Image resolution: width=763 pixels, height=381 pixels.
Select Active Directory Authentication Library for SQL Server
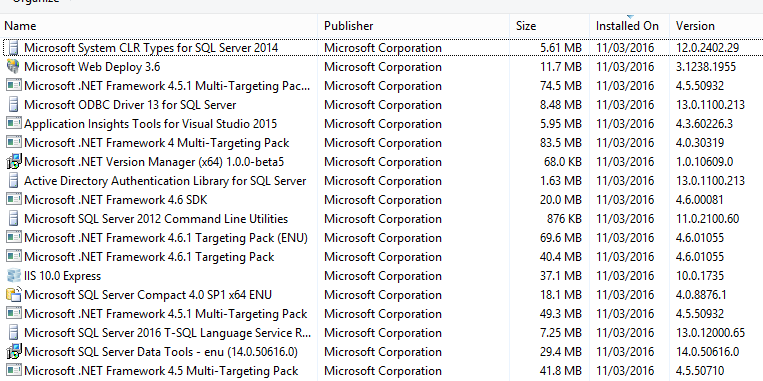click(165, 181)
